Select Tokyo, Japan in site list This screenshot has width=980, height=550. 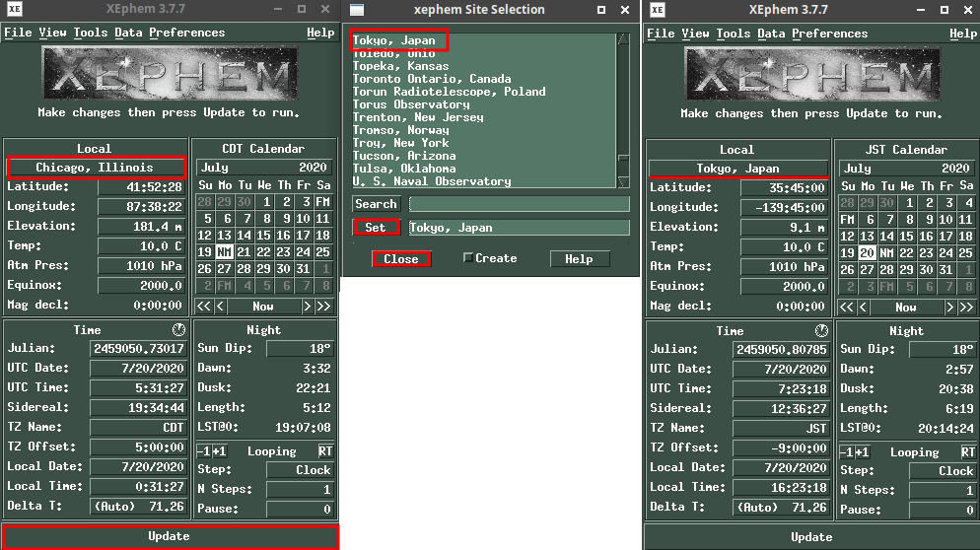394,40
